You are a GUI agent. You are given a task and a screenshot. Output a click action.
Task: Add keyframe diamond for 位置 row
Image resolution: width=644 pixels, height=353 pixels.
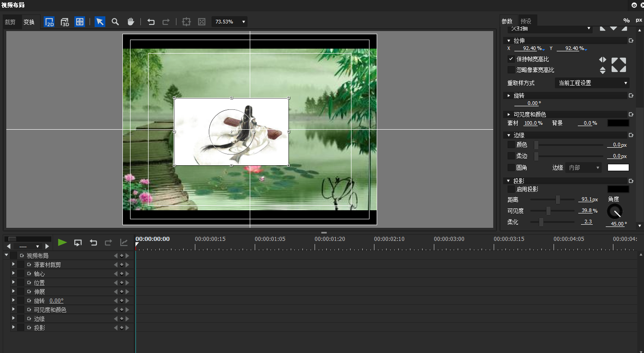pos(122,283)
